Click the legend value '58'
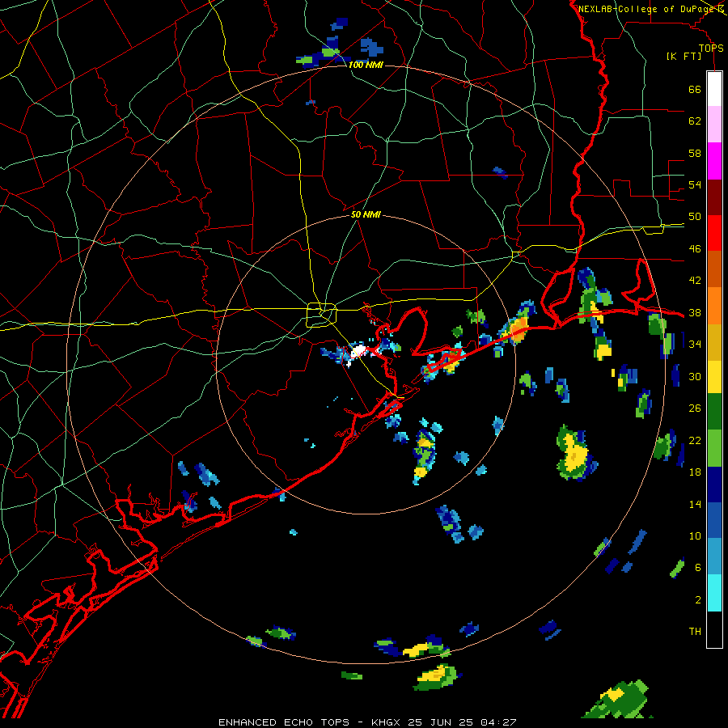728x728 pixels. click(695, 153)
